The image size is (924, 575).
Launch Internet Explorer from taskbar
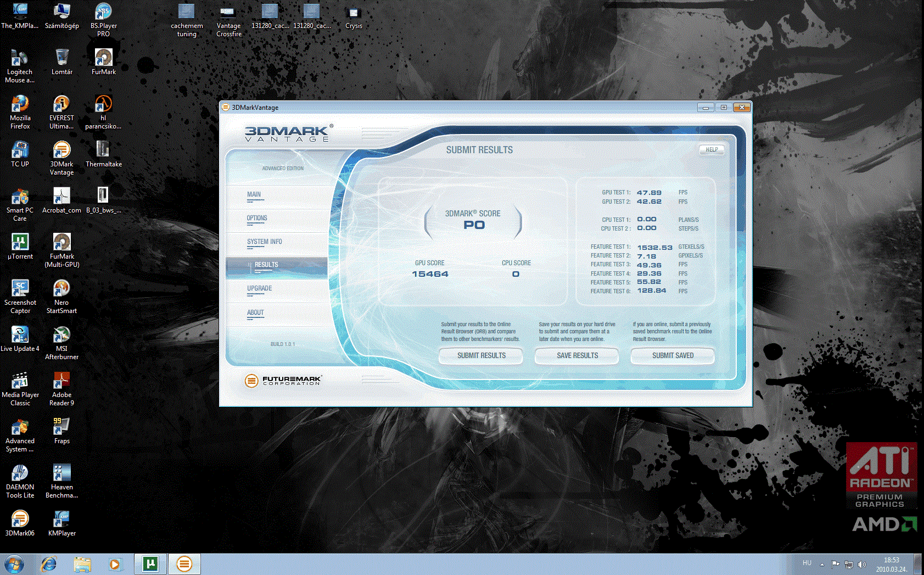49,564
